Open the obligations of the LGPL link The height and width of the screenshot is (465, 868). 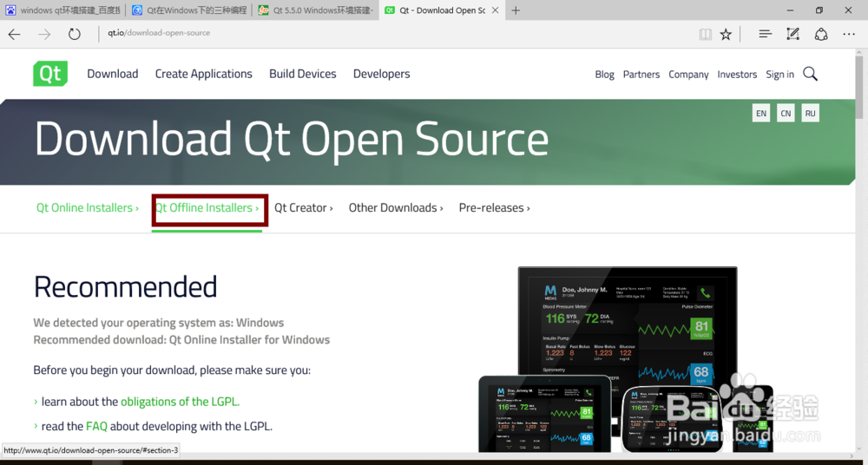coord(180,402)
